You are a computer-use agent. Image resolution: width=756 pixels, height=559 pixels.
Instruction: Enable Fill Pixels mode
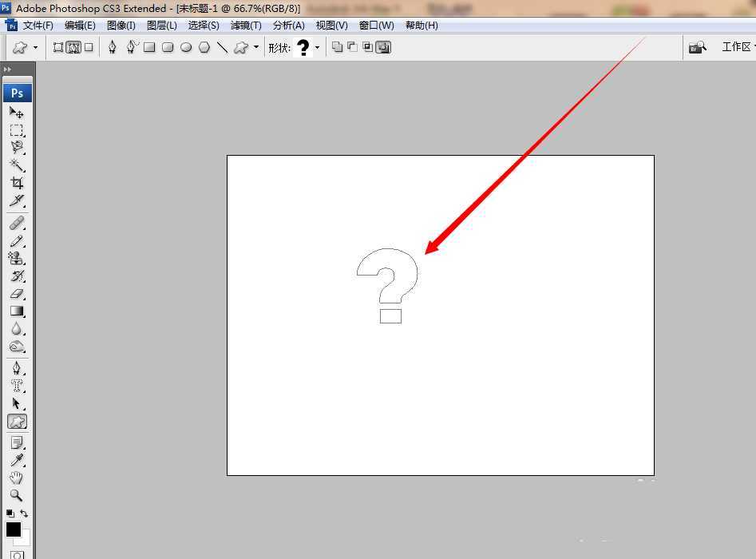(89, 47)
